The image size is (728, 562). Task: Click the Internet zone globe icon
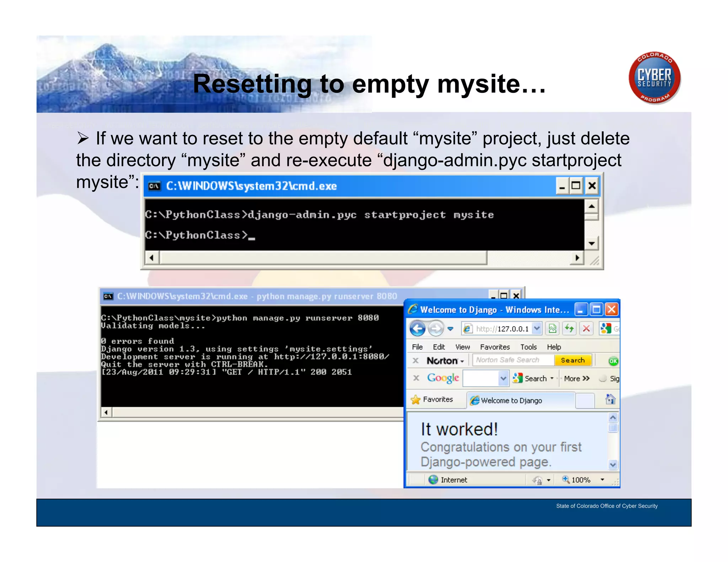click(x=433, y=480)
